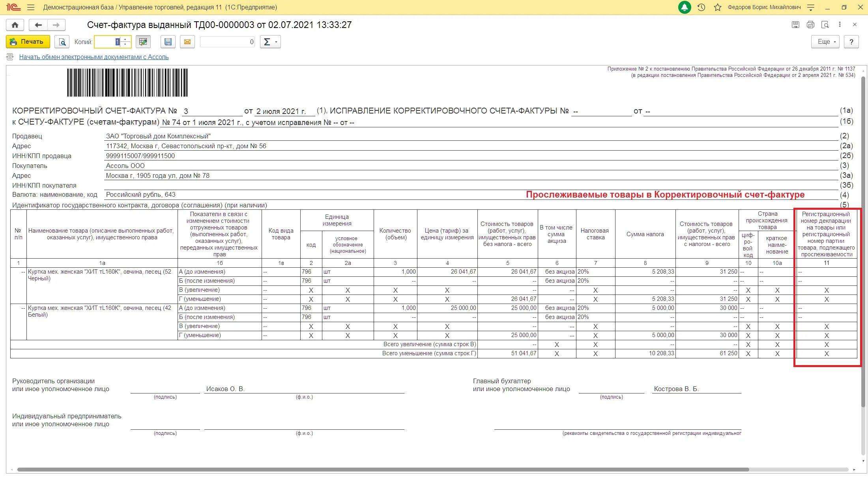Click the seller ИНН/КПП 9999115007/999911500
Image resolution: width=868 pixels, height=481 pixels.
[140, 156]
